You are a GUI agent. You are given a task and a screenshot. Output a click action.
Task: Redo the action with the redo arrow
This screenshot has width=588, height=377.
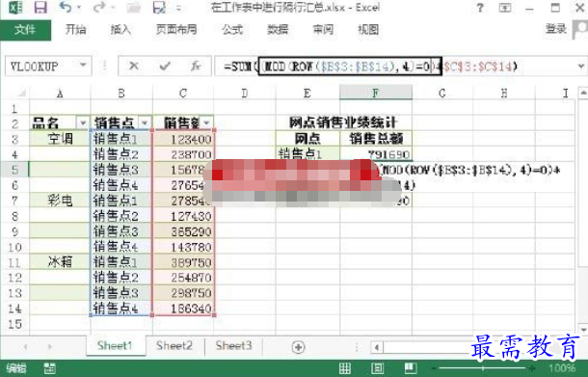[99, 7]
